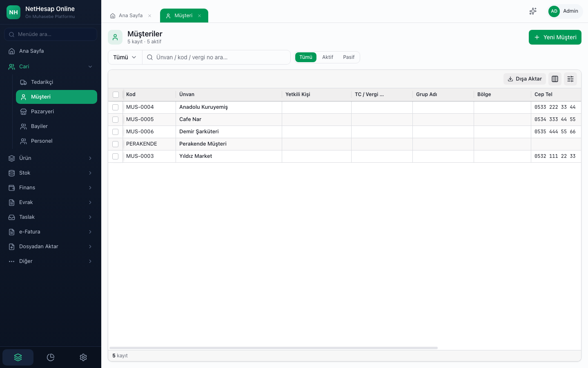Click the Yeni Müşteri button

555,37
